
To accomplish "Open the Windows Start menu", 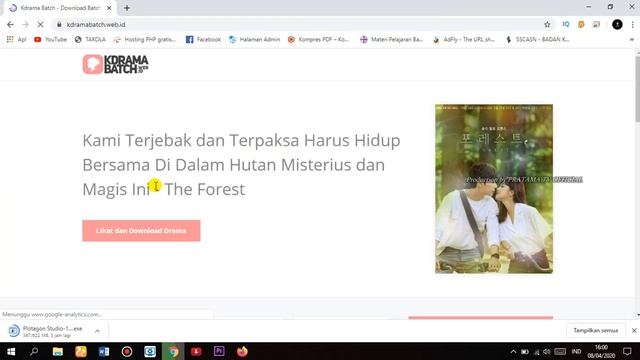I will [11, 351].
